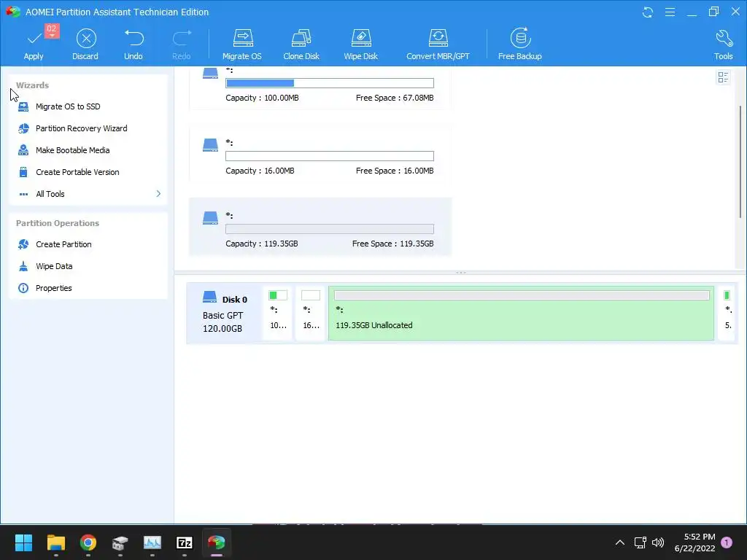
Task: Open Partition Recovery Wizard
Action: [x=82, y=128]
